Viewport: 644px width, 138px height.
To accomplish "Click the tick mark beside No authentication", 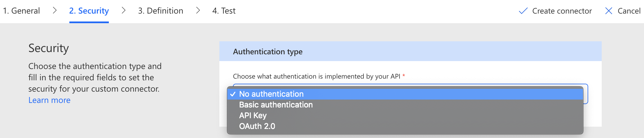I will [x=233, y=94].
